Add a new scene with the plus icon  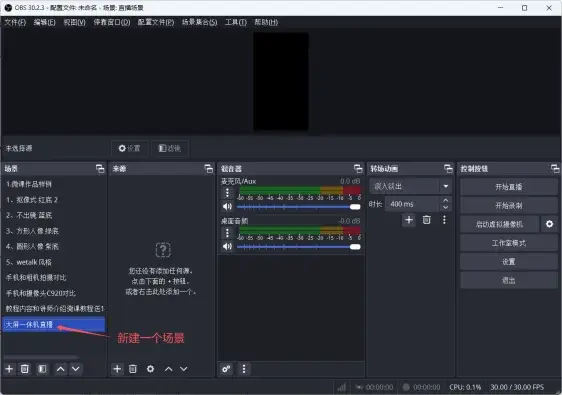tap(9, 369)
